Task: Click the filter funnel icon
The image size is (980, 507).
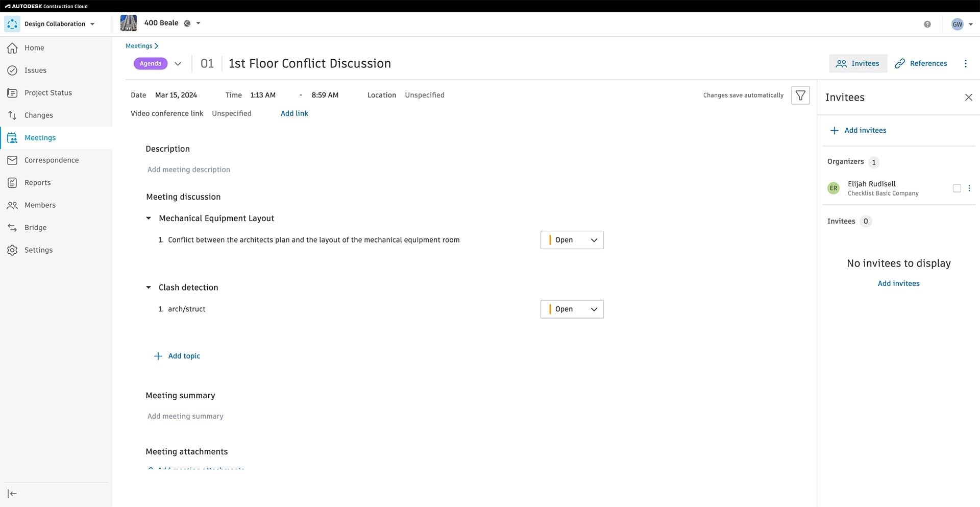Action: click(x=800, y=95)
